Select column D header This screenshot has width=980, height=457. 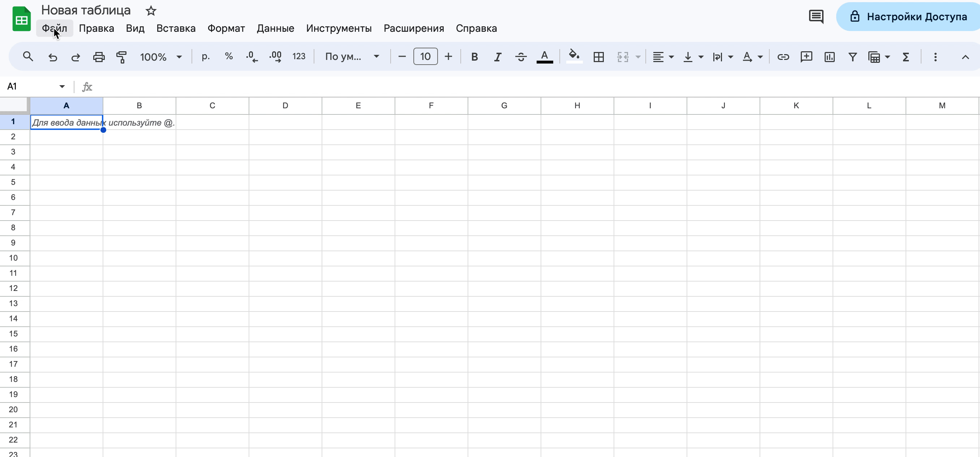(285, 106)
